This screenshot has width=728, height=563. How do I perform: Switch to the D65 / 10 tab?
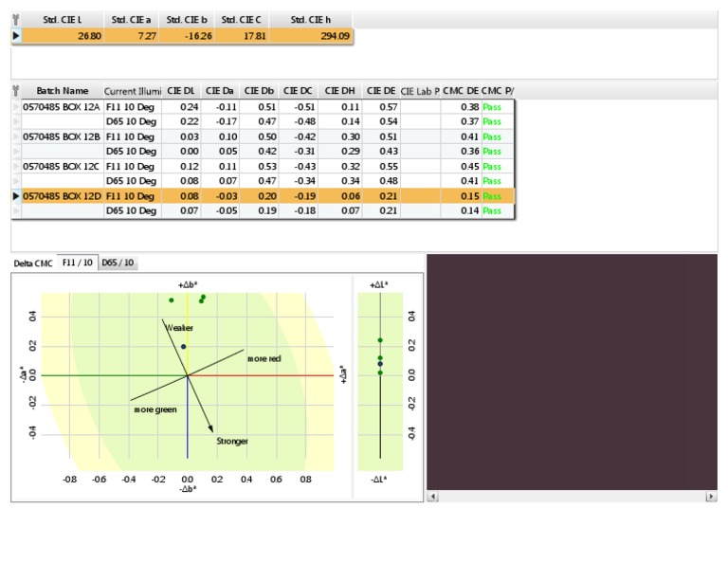point(118,263)
